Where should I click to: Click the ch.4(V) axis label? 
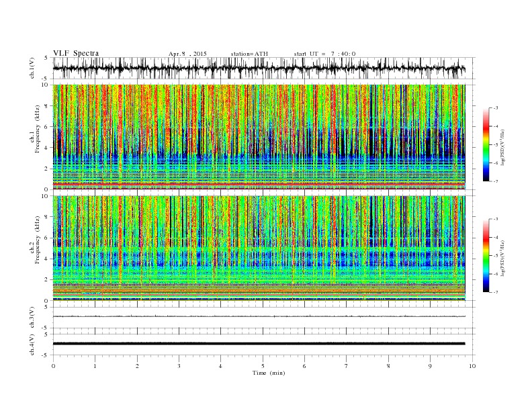tap(32, 345)
